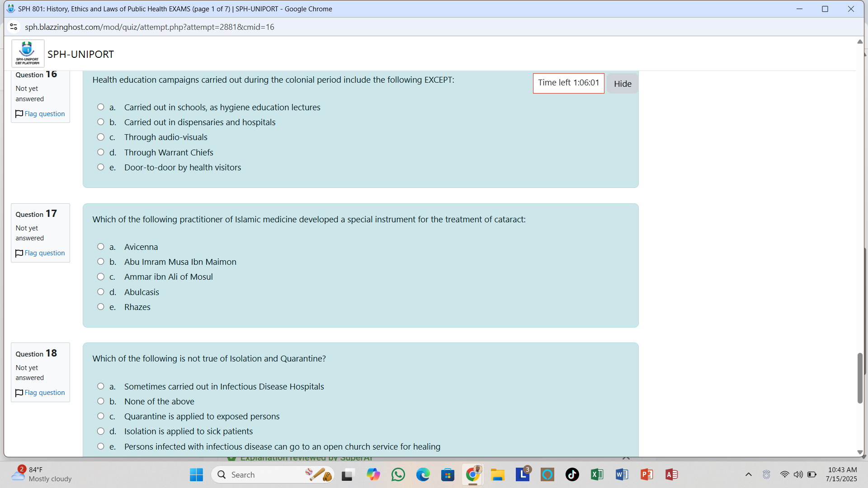Open the Windows Start menu
Viewport: 868px width, 488px height.
pos(196,474)
